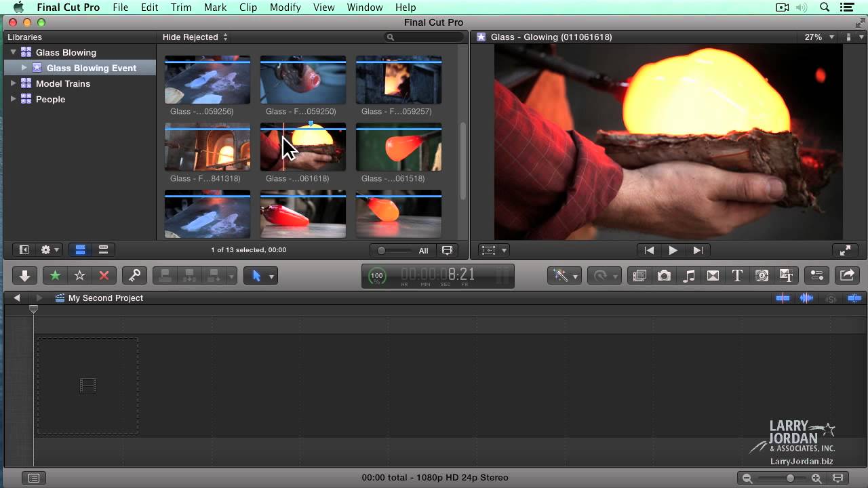The height and width of the screenshot is (488, 868).
Task: Open browser clip appearance filmstrip button
Action: tap(448, 250)
